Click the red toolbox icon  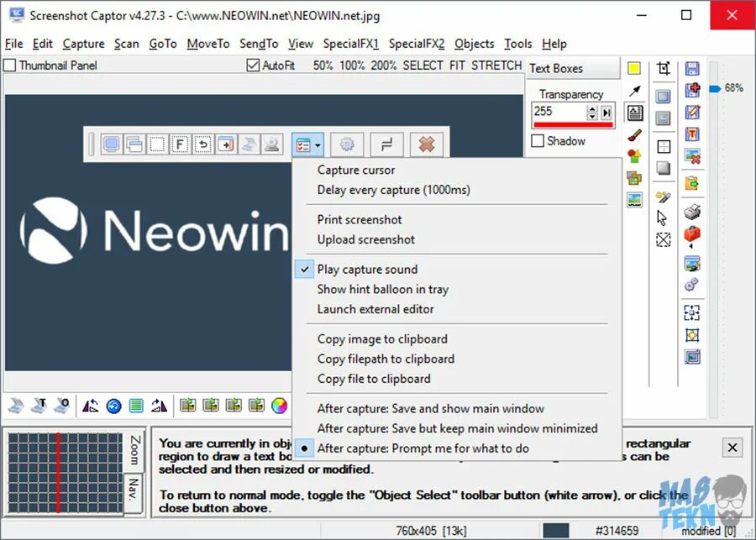(692, 234)
